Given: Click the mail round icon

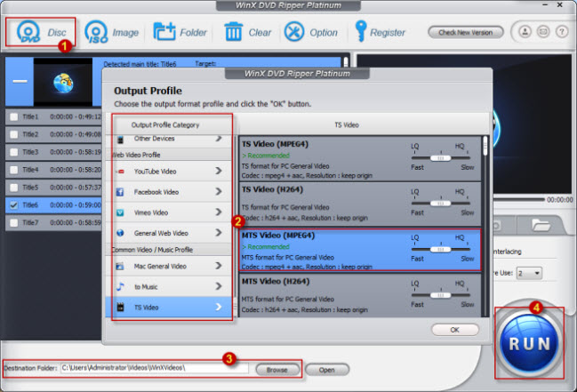Looking at the screenshot, I should [x=543, y=32].
